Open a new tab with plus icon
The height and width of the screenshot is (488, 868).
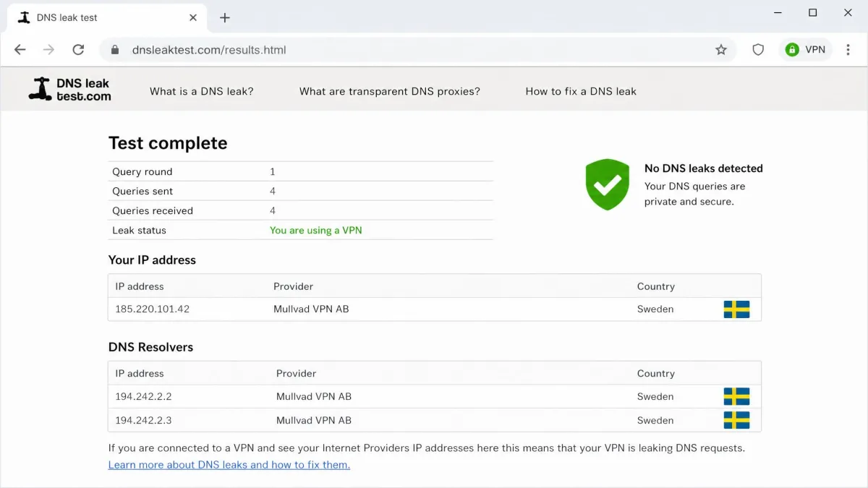coord(225,17)
